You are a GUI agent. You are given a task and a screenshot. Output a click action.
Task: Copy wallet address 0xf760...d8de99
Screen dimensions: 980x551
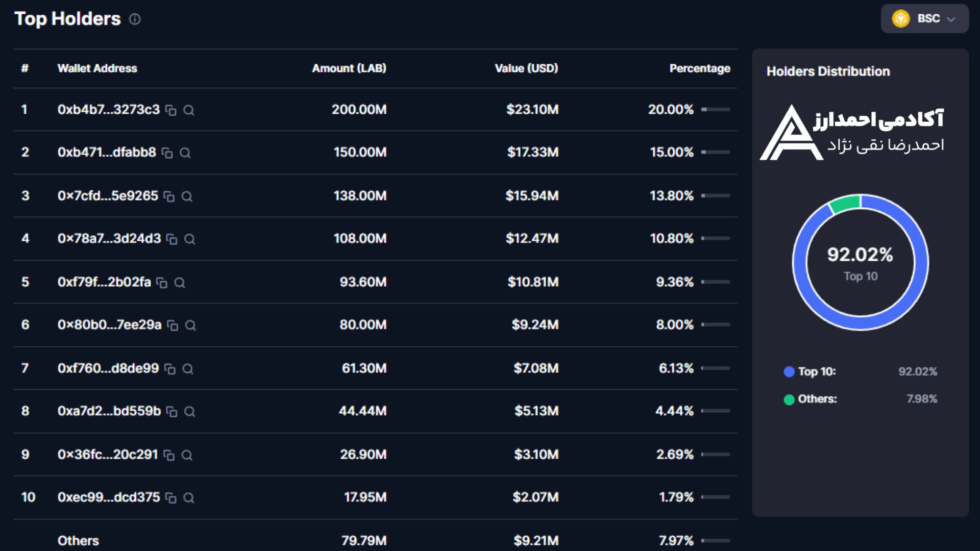tap(170, 369)
